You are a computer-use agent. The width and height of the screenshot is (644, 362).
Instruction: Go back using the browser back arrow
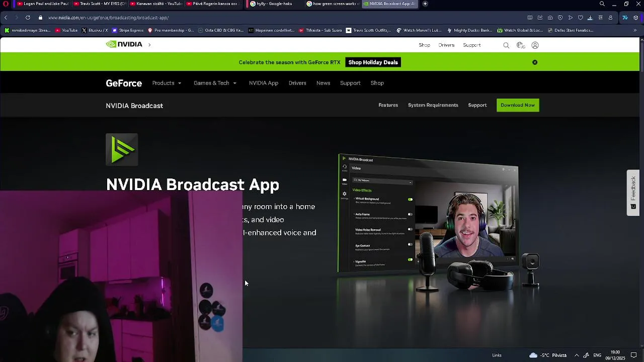(x=6, y=18)
